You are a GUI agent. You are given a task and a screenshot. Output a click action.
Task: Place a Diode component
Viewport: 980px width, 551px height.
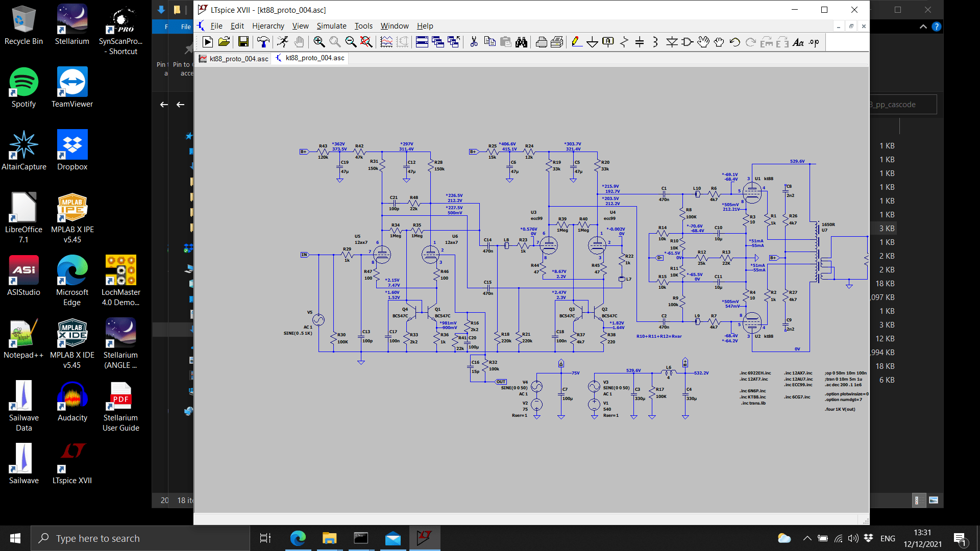click(672, 42)
